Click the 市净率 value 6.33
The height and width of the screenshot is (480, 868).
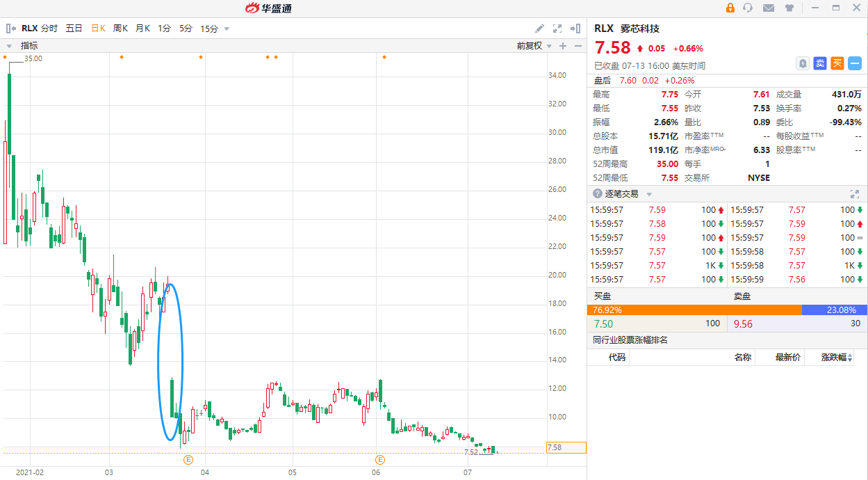[x=762, y=150]
